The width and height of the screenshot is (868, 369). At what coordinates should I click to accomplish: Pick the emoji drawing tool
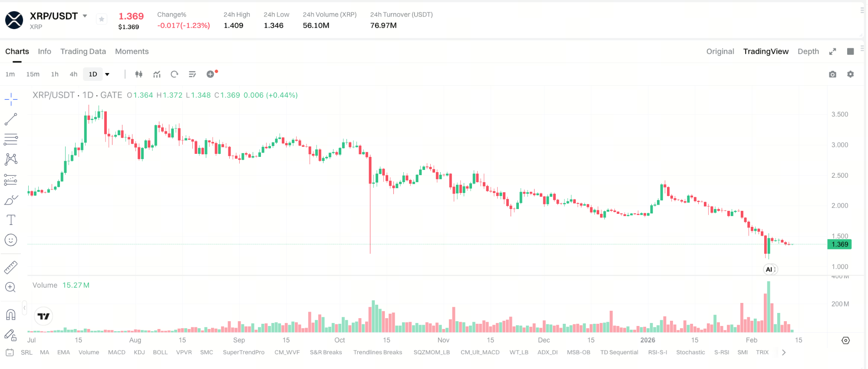[x=11, y=239]
